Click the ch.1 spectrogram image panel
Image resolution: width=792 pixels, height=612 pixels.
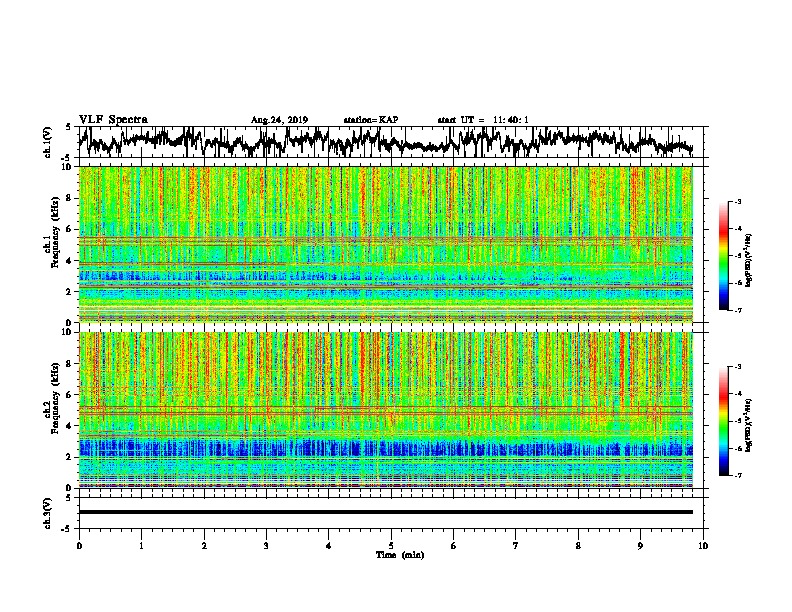385,244
